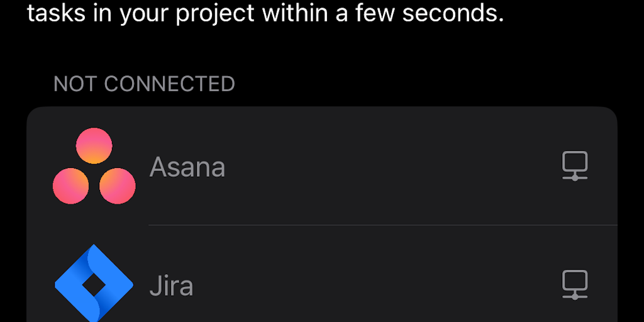Click the blue Jira diamond logo

[x=94, y=284]
